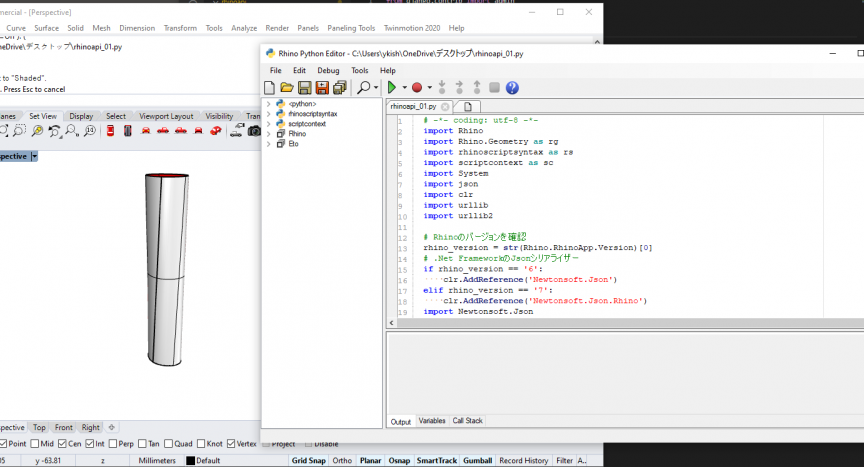The width and height of the screenshot is (864, 467).
Task: Click the black Default layer color swatch
Action: pos(190,460)
